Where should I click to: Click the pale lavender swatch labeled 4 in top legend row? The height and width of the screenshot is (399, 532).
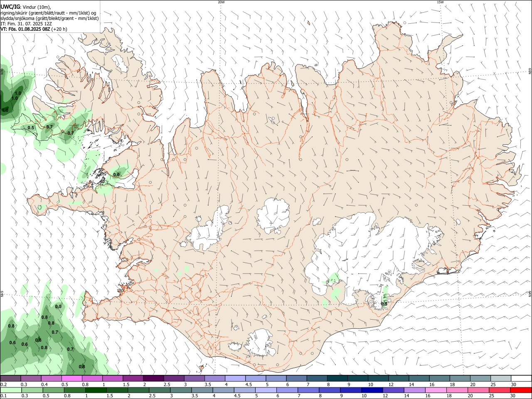pyautogui.click(x=236, y=378)
